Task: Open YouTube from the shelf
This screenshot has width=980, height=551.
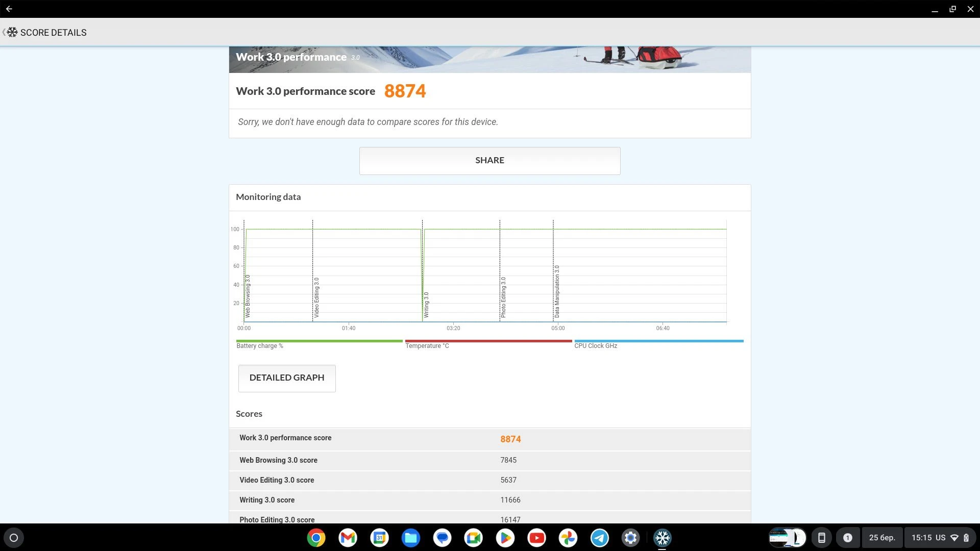Action: click(x=536, y=538)
